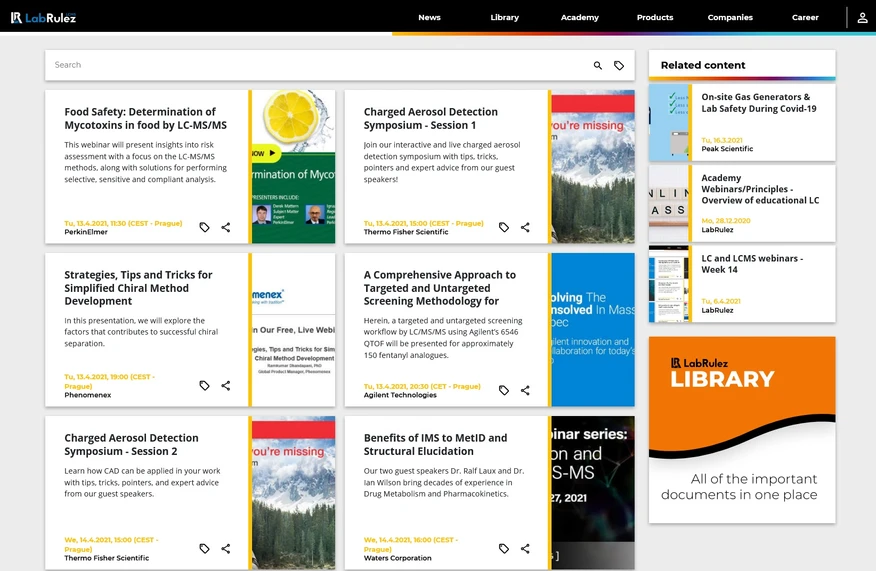Viewport: 876px width, 571px height.
Task: Share the Agilent Comprehensive Approach webinar
Action: [x=525, y=391]
